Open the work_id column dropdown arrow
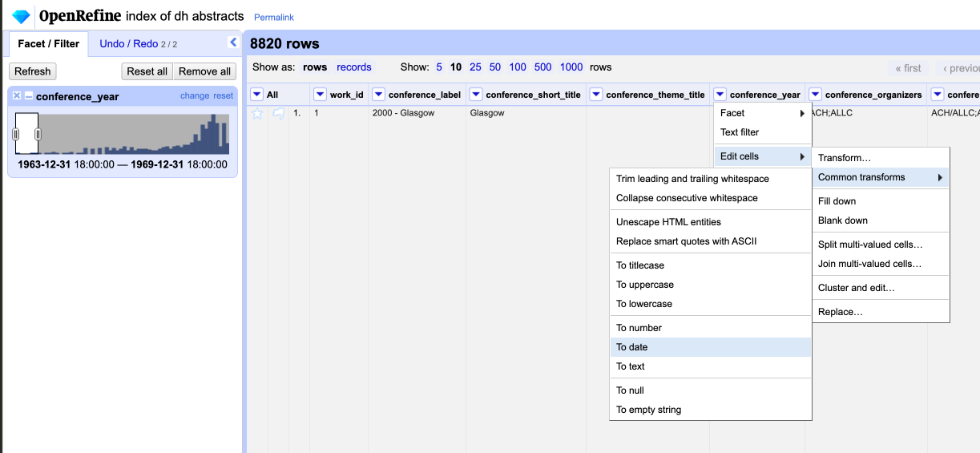This screenshot has height=453, width=980. [x=320, y=95]
